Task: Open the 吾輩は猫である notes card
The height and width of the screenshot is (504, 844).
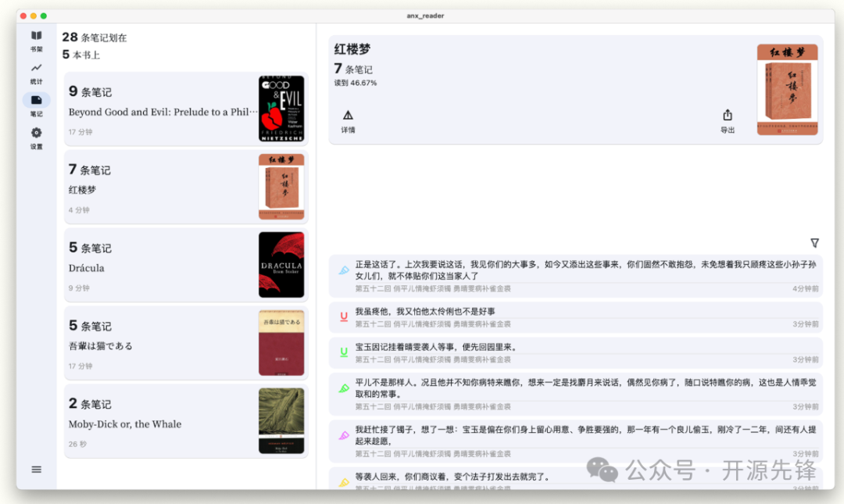Action: click(186, 343)
